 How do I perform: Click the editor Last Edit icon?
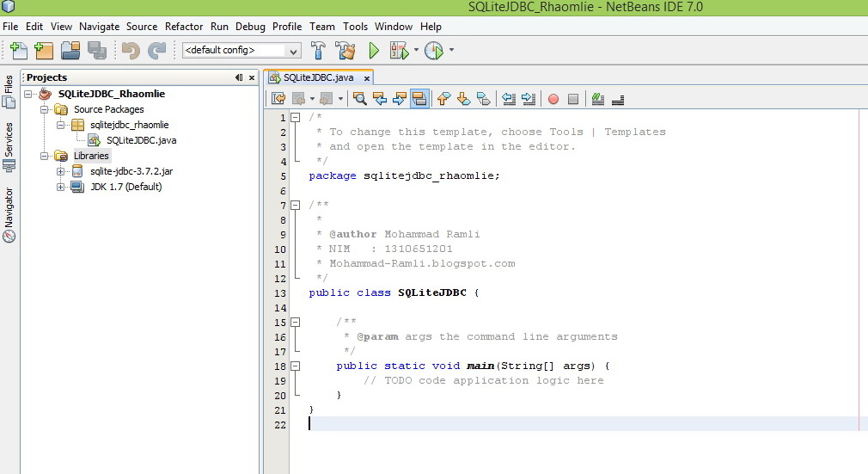[278, 99]
